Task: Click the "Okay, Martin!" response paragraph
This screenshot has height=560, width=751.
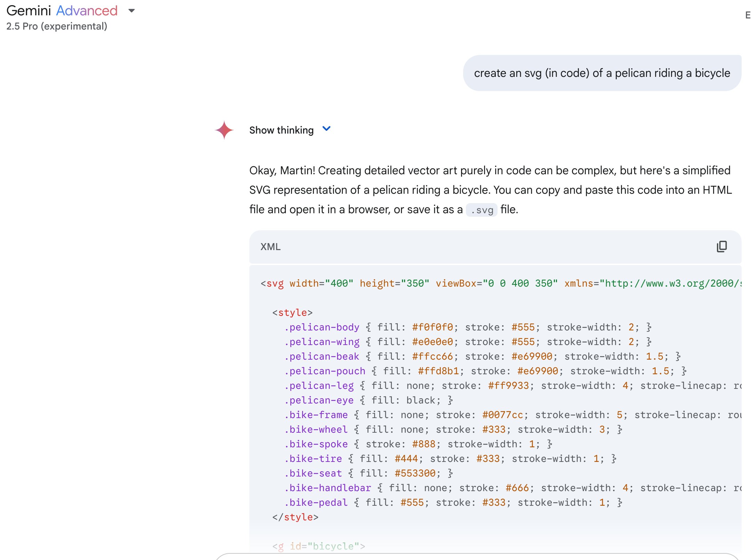Action: 491,190
